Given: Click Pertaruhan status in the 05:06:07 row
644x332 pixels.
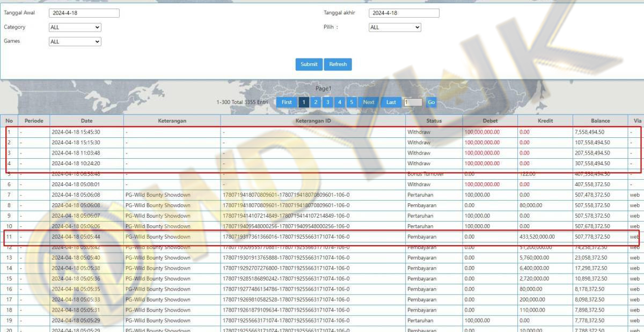Looking at the screenshot, I should coord(420,216).
